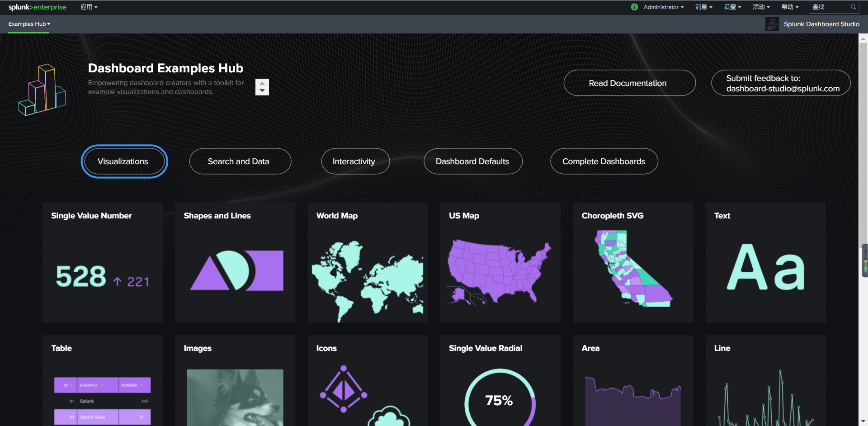Expand the 消息 messages menu
868x426 pixels.
point(703,7)
